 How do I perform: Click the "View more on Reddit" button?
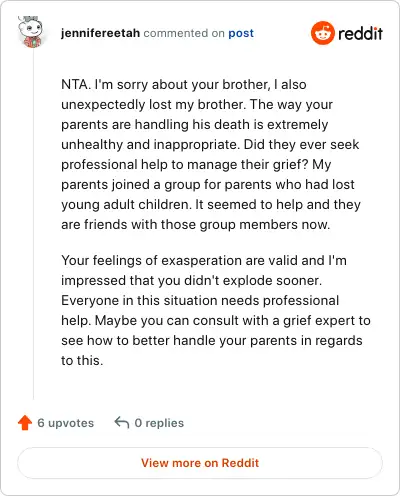click(x=200, y=463)
